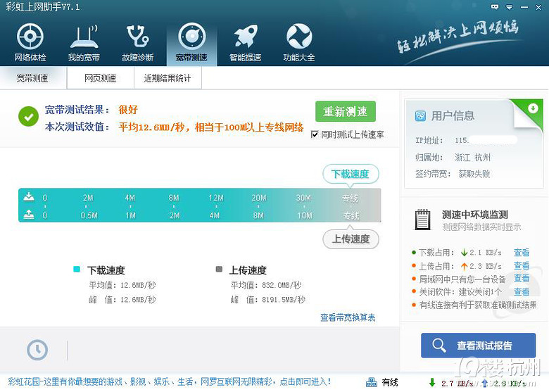The image size is (549, 392).
Task: Click the 用户信息 panel icon
Action: click(x=420, y=115)
